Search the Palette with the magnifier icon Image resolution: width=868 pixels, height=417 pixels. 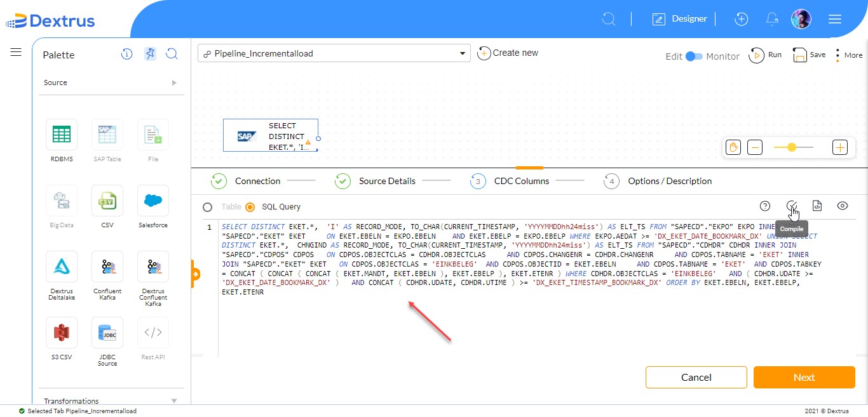tap(172, 54)
